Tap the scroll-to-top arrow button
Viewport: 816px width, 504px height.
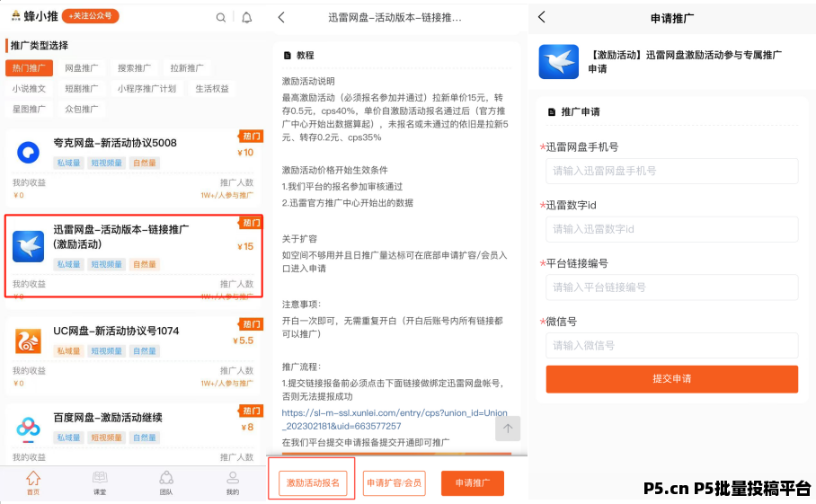[x=508, y=428]
